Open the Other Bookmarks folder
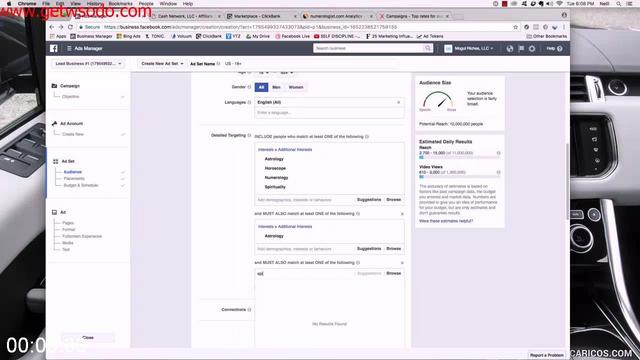 tap(547, 36)
